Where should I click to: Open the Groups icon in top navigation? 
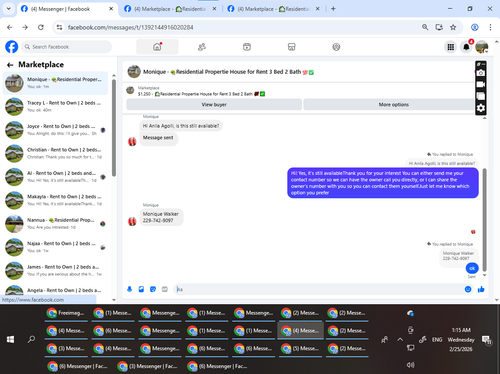[336, 47]
